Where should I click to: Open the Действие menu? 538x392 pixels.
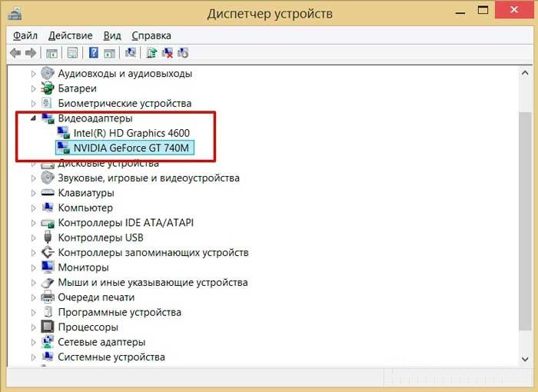click(71, 35)
